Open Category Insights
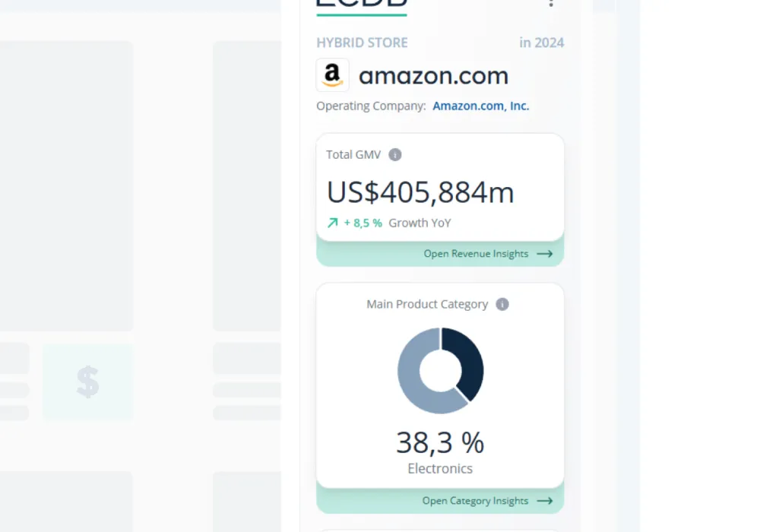The height and width of the screenshot is (532, 760). 475,501
